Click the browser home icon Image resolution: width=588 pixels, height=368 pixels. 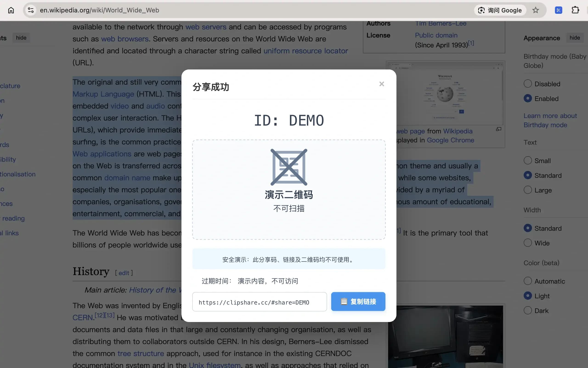[11, 10]
